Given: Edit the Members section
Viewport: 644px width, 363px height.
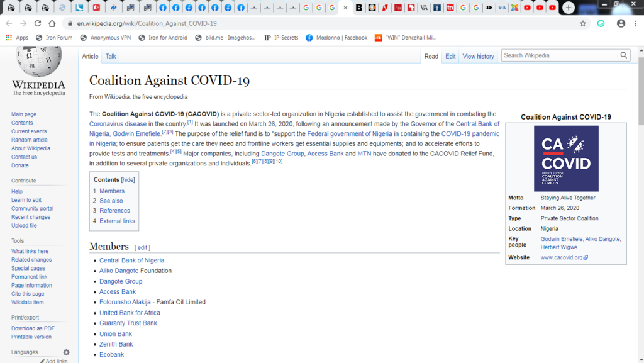Looking at the screenshot, I should click(142, 248).
